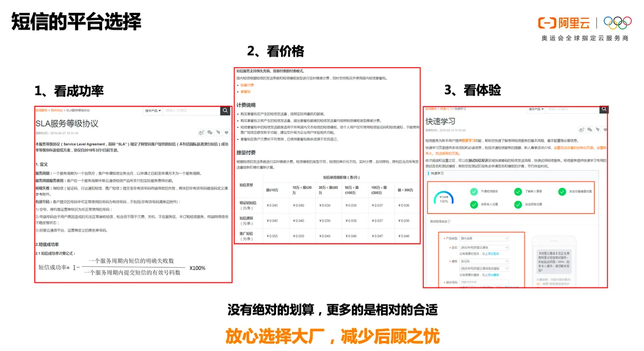Viewport: 644px width, 351px height.
Task: Click WeChat share icon on SLA page
Action: [x=210, y=132]
